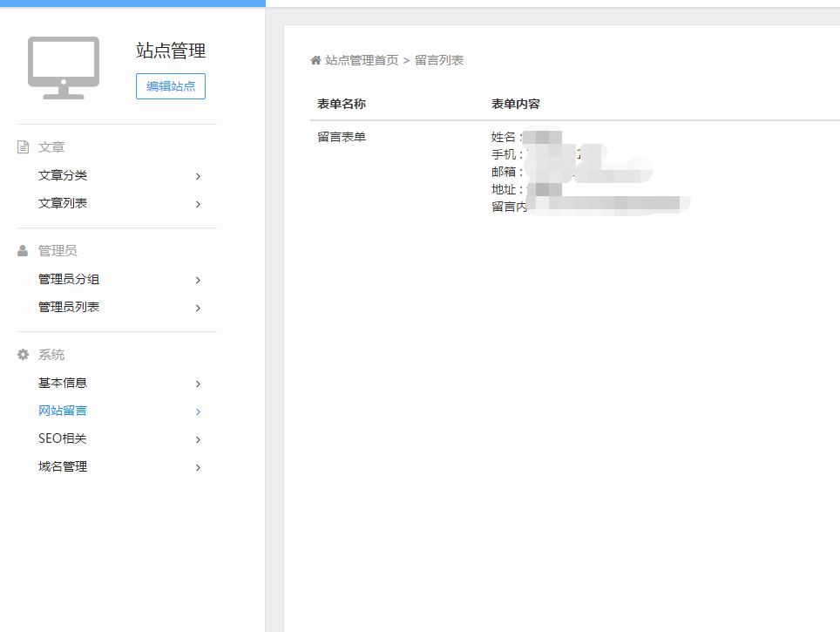Image resolution: width=840 pixels, height=632 pixels.
Task: Click the gear icon next to 系统
Action: pyautogui.click(x=24, y=355)
